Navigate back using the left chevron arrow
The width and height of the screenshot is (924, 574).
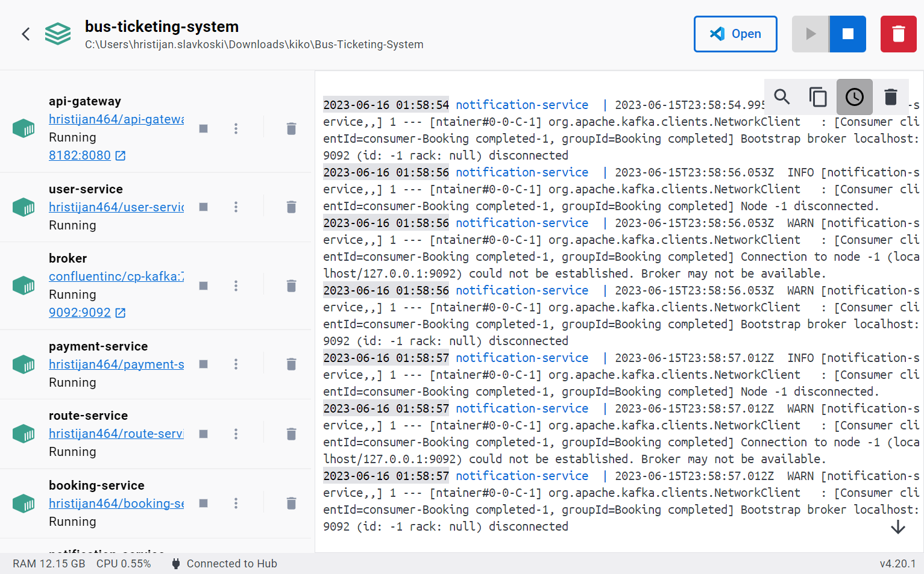(x=25, y=34)
